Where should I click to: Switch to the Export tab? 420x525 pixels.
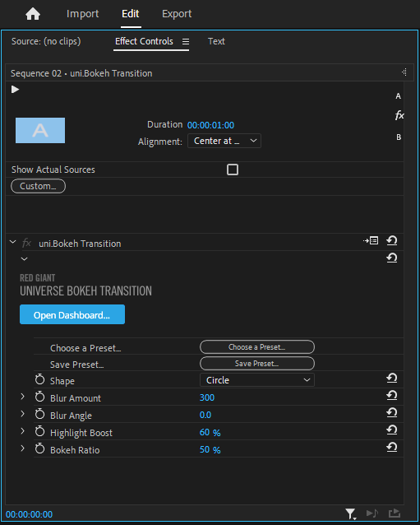(x=177, y=14)
